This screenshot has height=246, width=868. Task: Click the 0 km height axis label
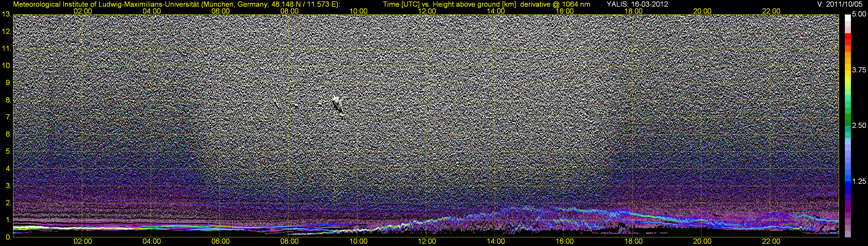(x=8, y=237)
